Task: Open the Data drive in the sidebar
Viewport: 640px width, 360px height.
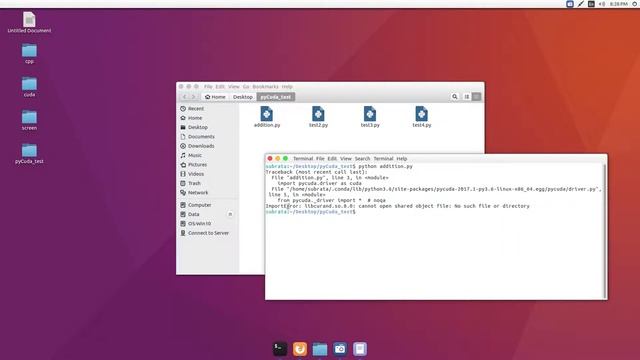Action: point(194,214)
